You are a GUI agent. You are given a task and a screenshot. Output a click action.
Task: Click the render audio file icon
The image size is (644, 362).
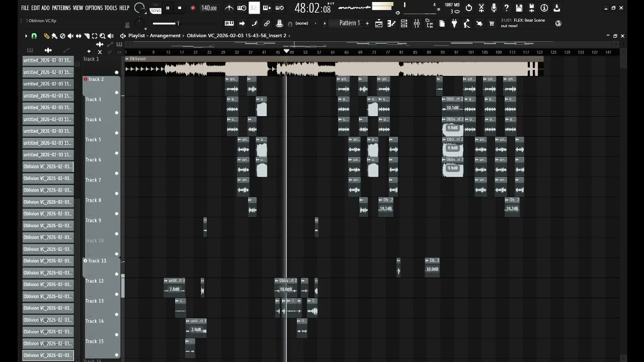532,8
